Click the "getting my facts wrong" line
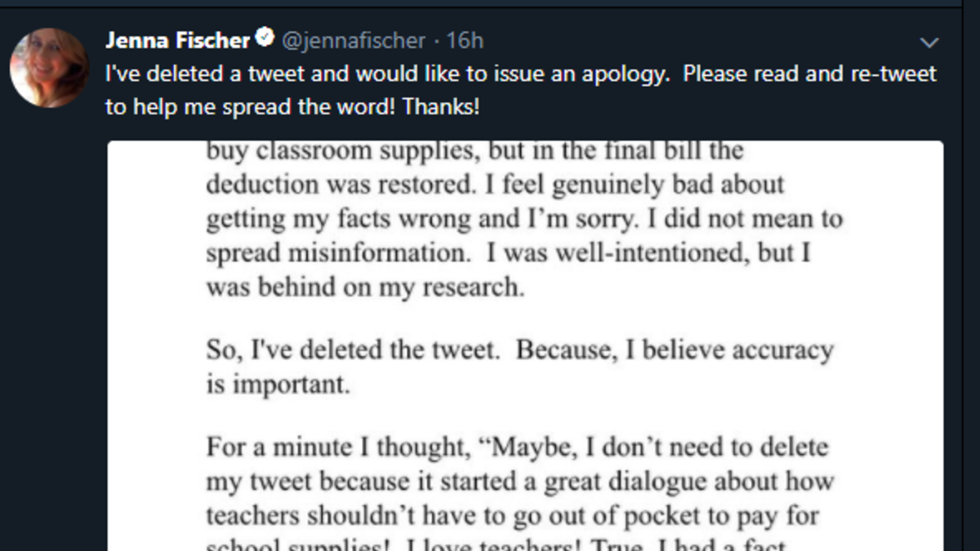980x551 pixels. 523,219
